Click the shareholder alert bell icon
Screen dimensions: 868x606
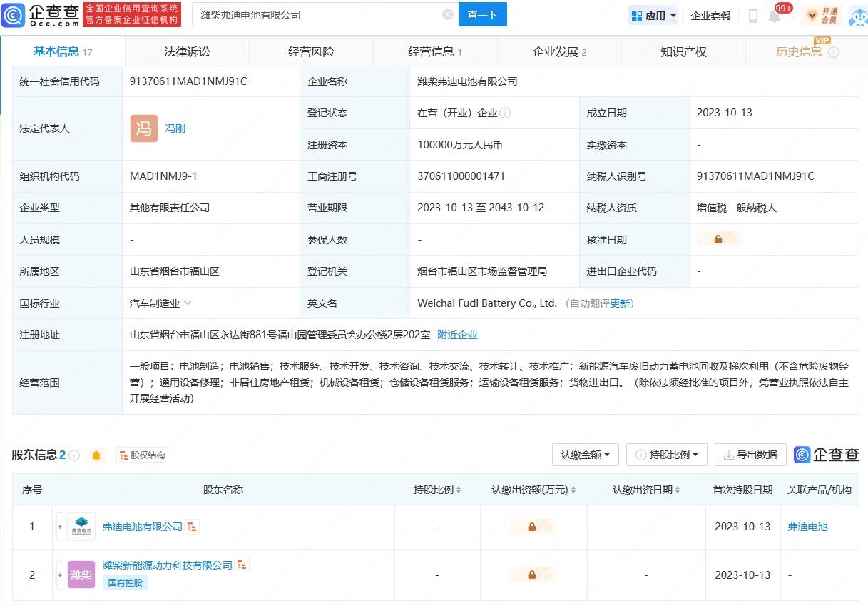[x=96, y=455]
